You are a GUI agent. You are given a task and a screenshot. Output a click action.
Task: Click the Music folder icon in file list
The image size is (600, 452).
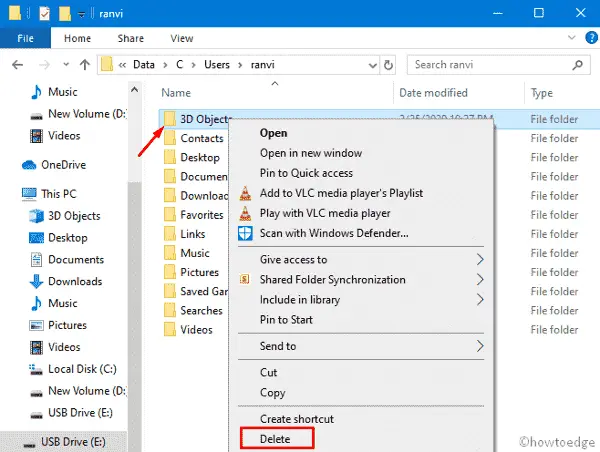(x=170, y=253)
